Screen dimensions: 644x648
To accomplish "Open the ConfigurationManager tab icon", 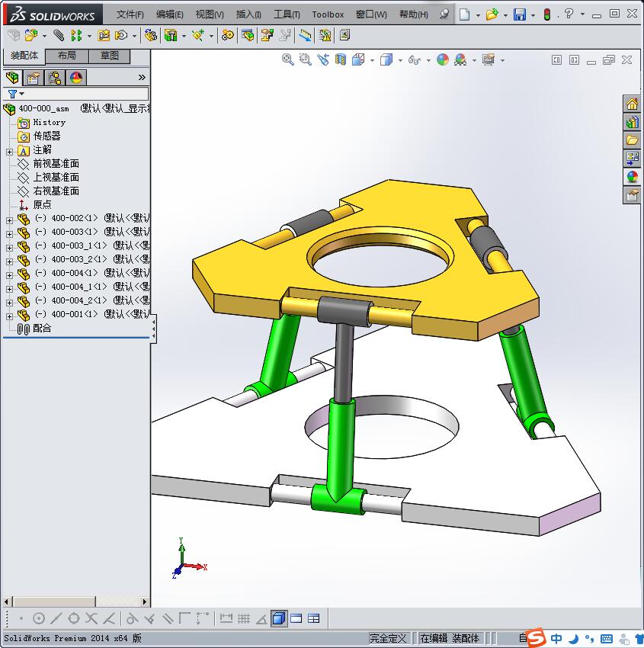I will click(55, 78).
